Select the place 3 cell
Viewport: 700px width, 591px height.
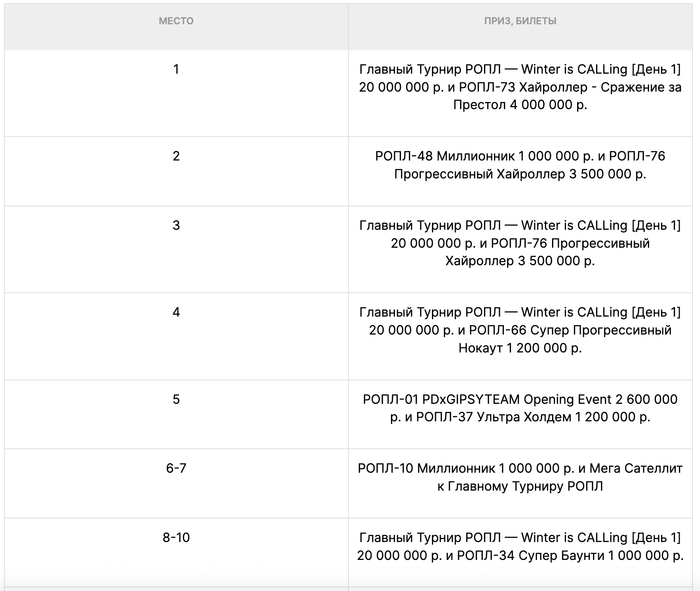click(176, 226)
